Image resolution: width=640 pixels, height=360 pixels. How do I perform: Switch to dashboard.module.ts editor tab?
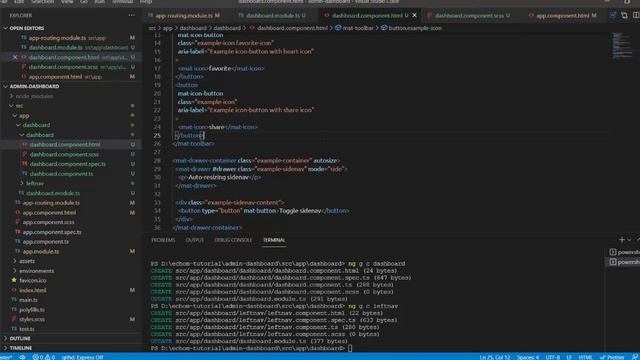coord(272,16)
